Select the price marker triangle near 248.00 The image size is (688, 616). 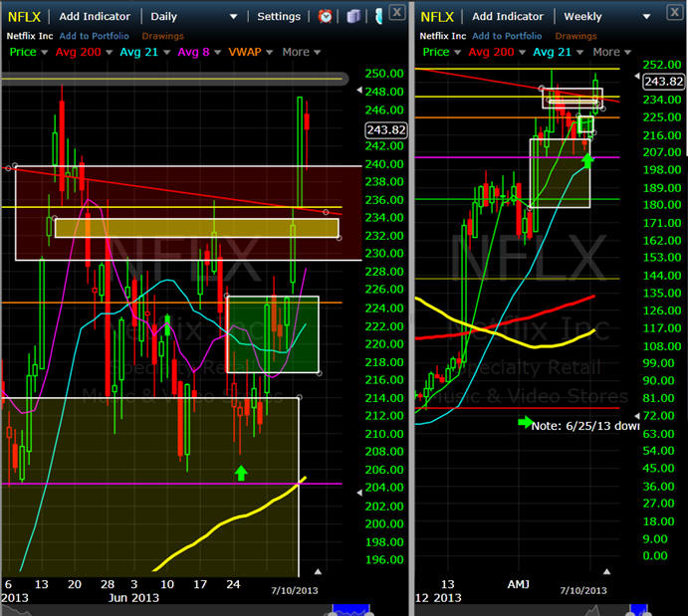(x=359, y=91)
